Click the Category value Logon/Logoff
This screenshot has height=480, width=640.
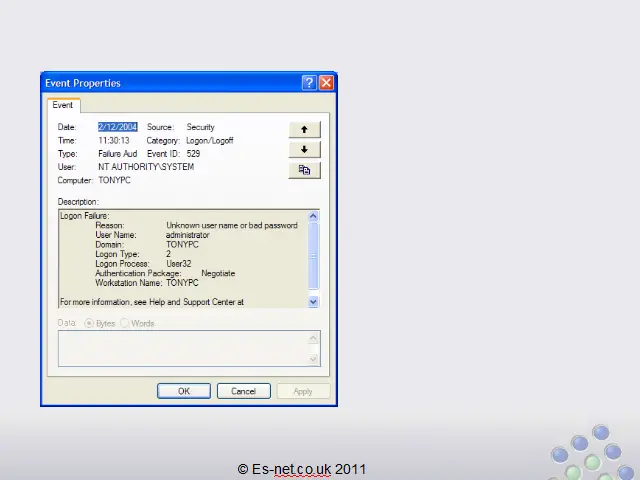coord(210,140)
